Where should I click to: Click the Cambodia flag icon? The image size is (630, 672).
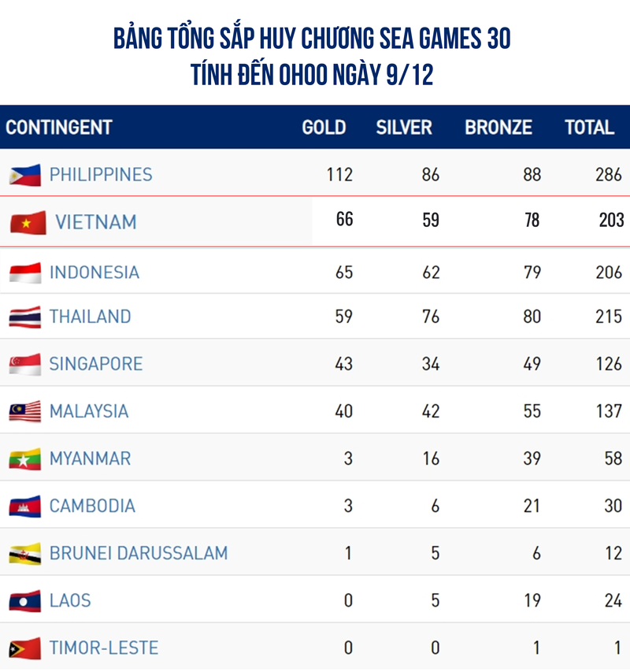[x=25, y=507]
